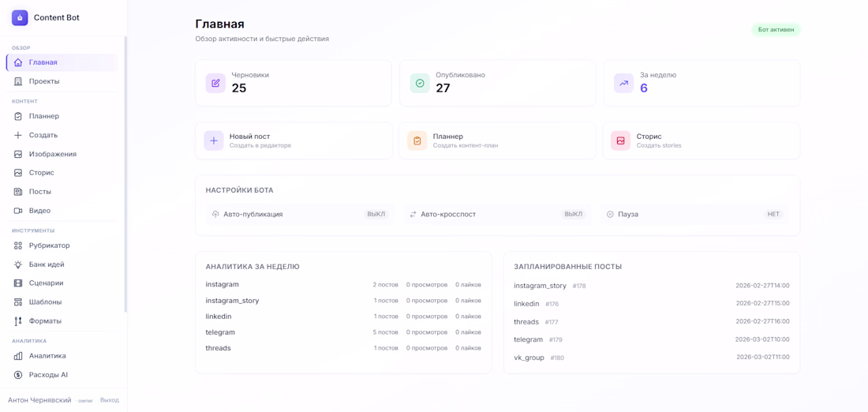
Task: Click the sidebar vertical scrollbar
Action: [125, 174]
